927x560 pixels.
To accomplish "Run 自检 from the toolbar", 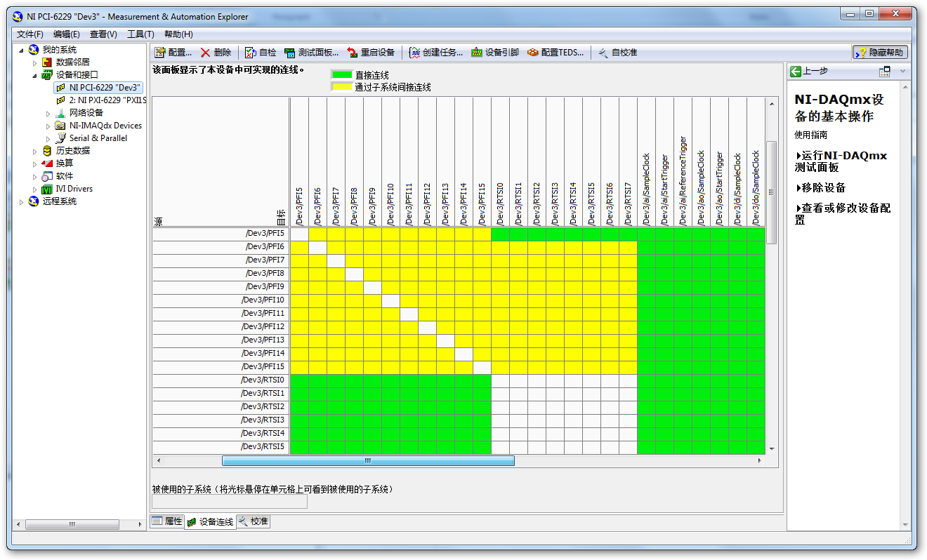I will click(261, 53).
